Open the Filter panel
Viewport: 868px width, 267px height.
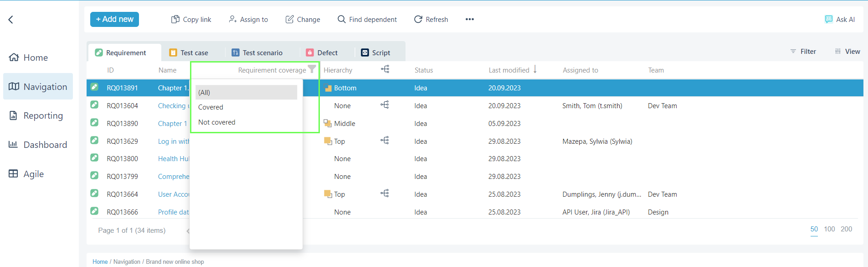click(x=803, y=52)
